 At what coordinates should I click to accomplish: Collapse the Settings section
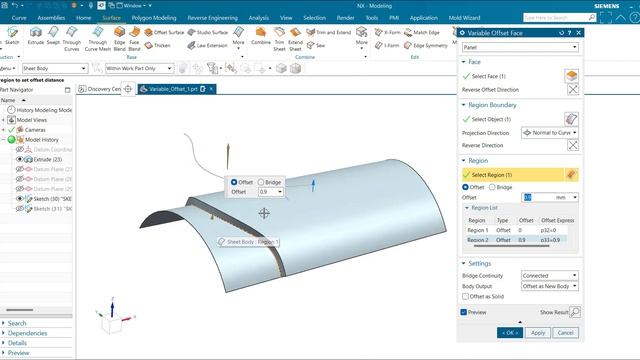tap(464, 263)
